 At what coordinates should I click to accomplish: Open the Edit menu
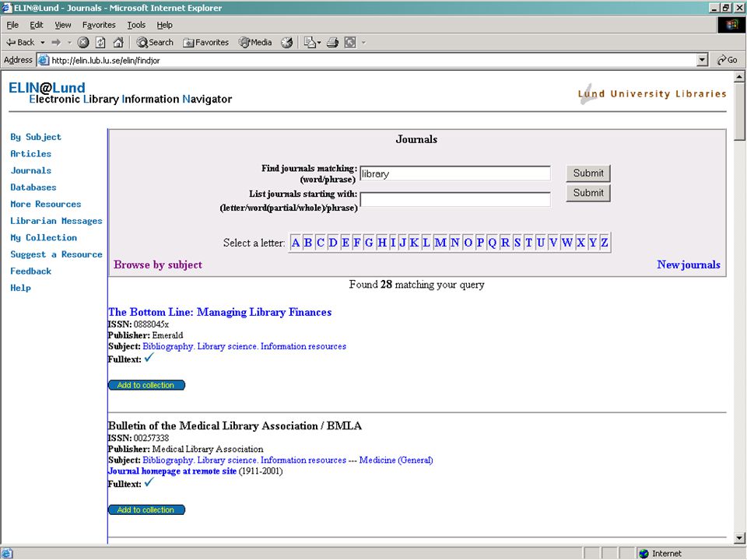click(x=37, y=25)
